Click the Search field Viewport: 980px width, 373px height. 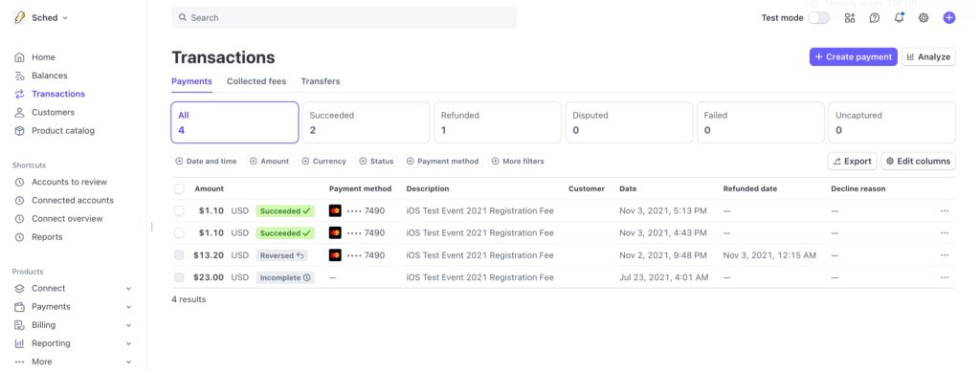(344, 17)
